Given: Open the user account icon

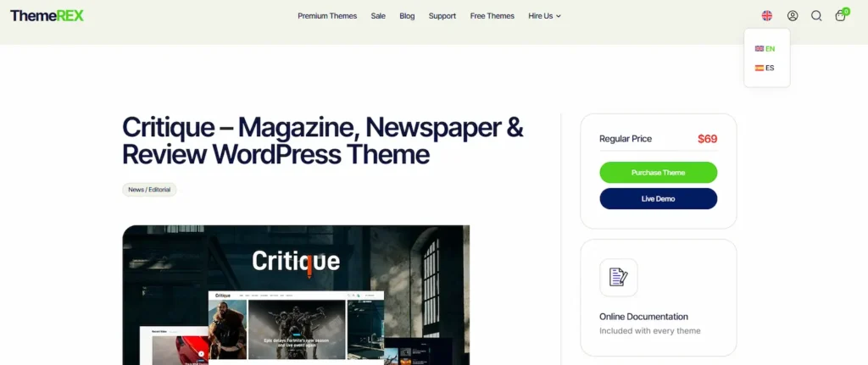Looking at the screenshot, I should point(793,16).
